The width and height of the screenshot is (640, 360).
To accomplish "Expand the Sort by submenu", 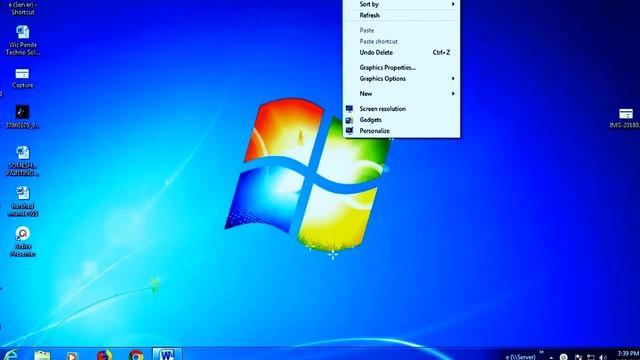I will click(401, 4).
